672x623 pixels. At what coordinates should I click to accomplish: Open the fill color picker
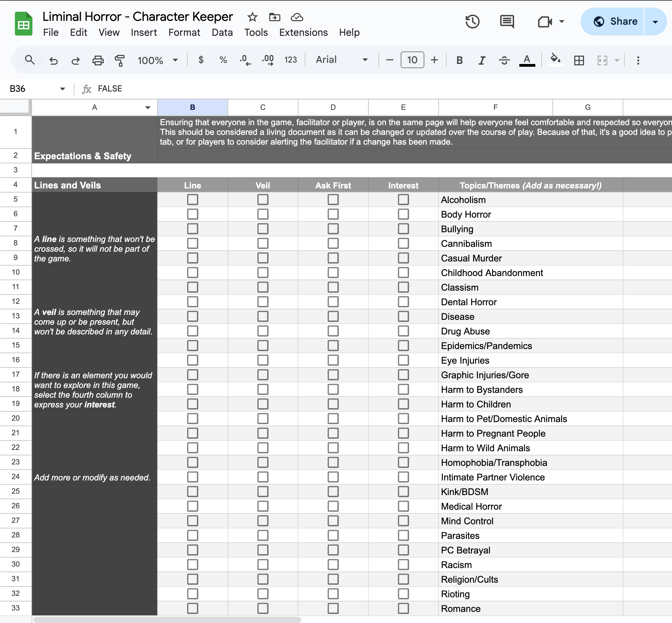point(555,60)
